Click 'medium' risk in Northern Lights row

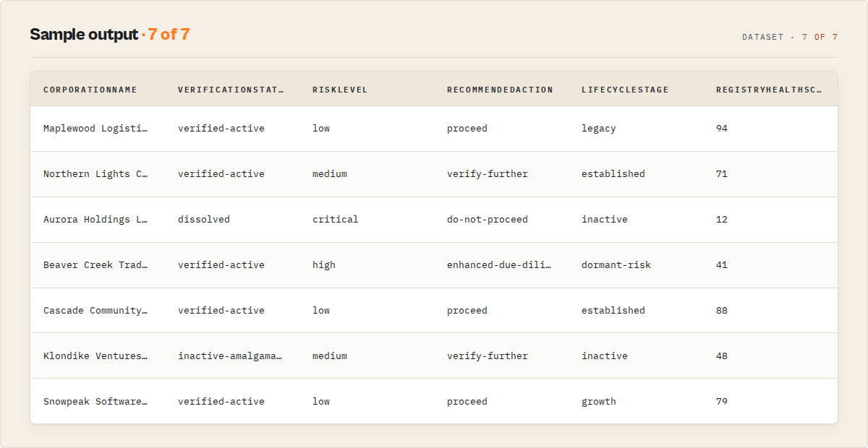[330, 174]
